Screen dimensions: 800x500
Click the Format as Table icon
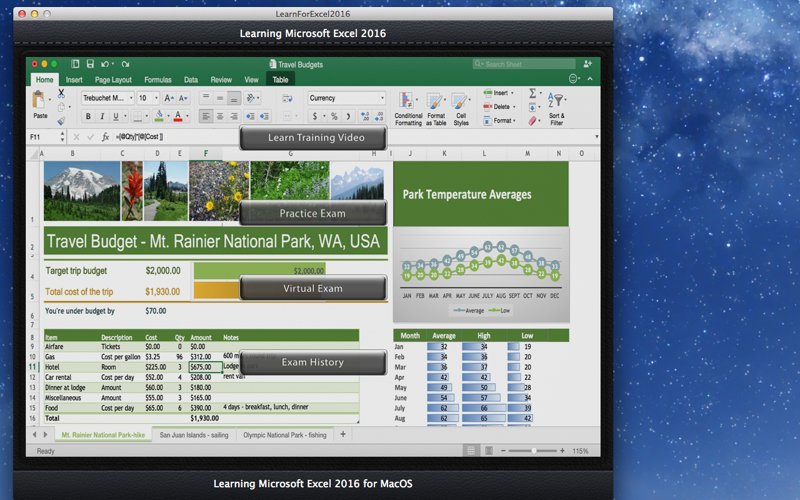(x=436, y=109)
